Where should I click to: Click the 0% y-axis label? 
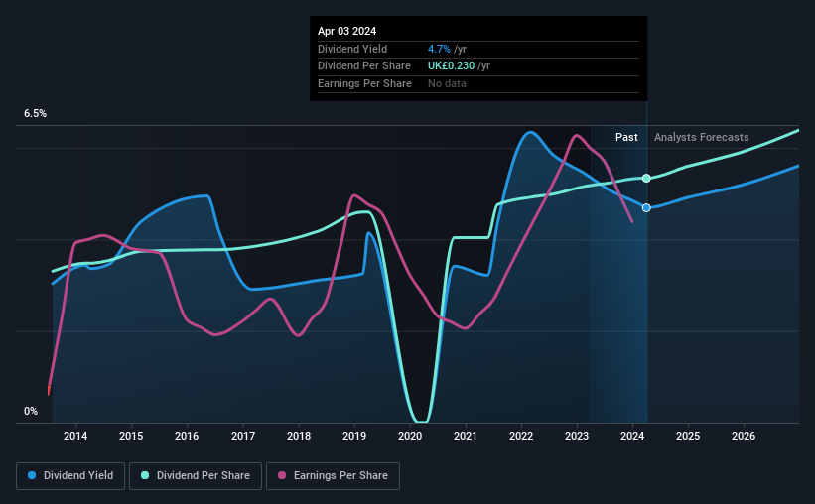(x=31, y=411)
